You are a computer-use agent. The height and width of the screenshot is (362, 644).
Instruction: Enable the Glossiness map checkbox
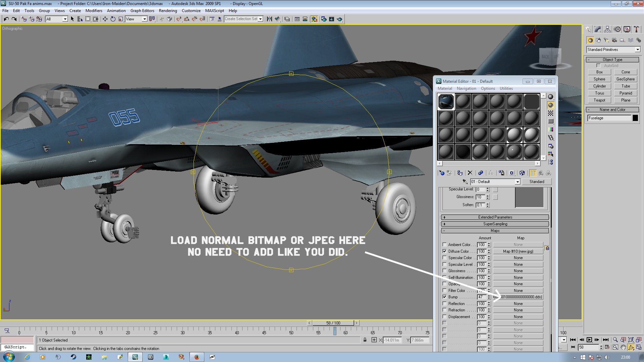(x=444, y=271)
